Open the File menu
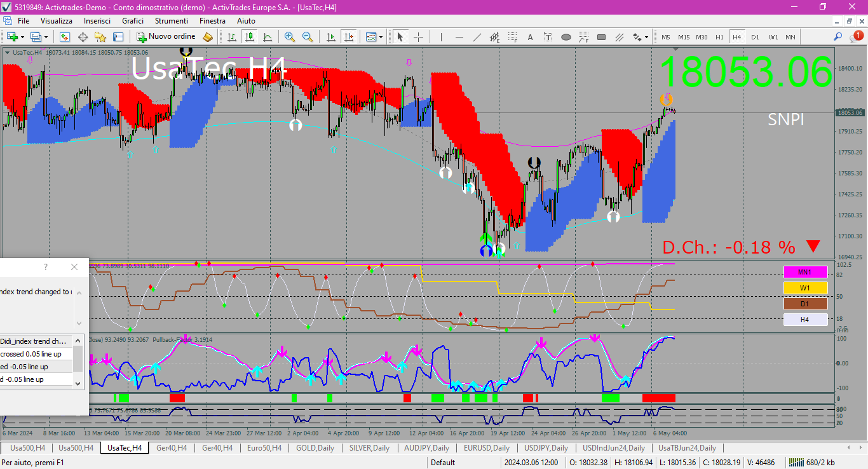868x469 pixels. 24,20
